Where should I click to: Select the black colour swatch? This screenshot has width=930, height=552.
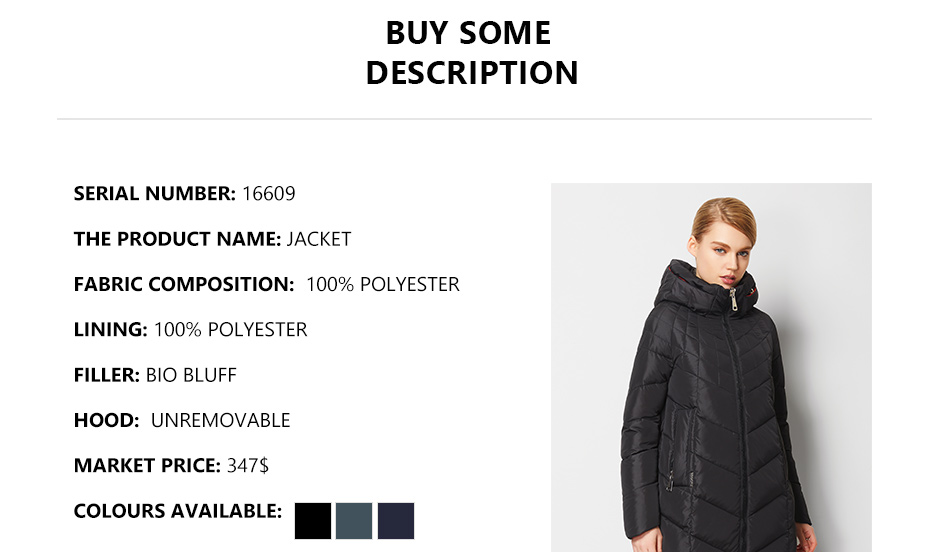coord(313,521)
